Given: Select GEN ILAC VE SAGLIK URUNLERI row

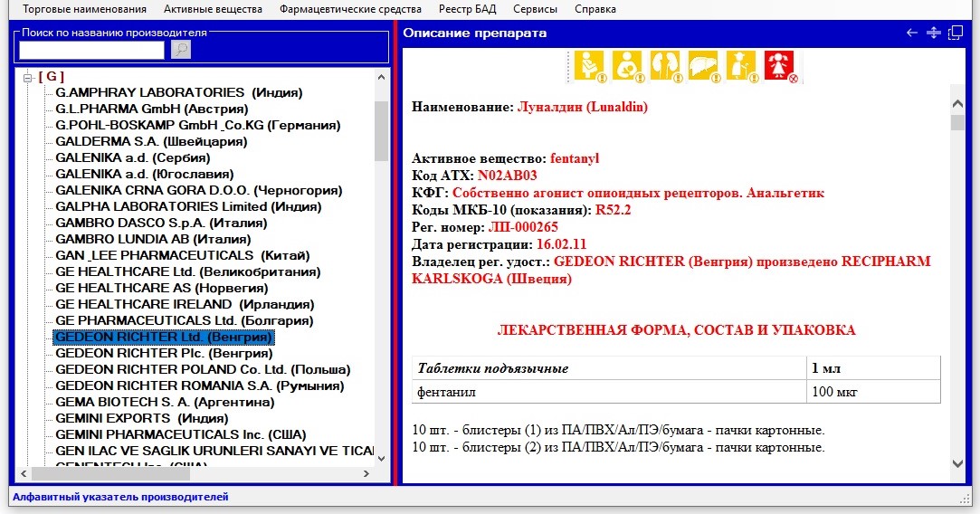Looking at the screenshot, I should click(214, 451).
